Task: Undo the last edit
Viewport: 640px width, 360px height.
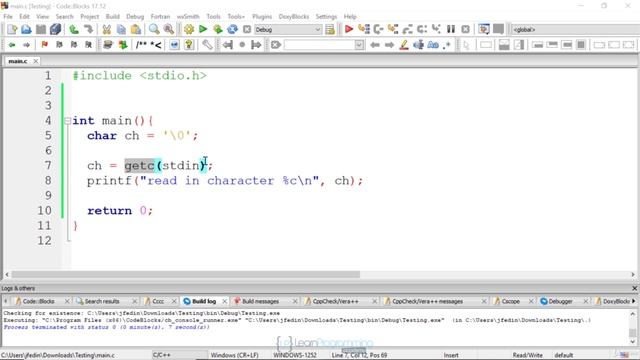Action: point(74,29)
